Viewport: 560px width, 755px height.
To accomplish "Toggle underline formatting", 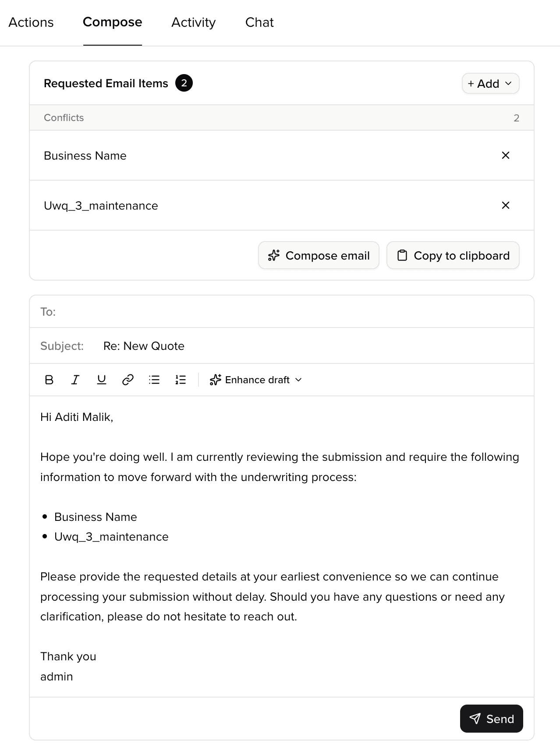I will 102,380.
